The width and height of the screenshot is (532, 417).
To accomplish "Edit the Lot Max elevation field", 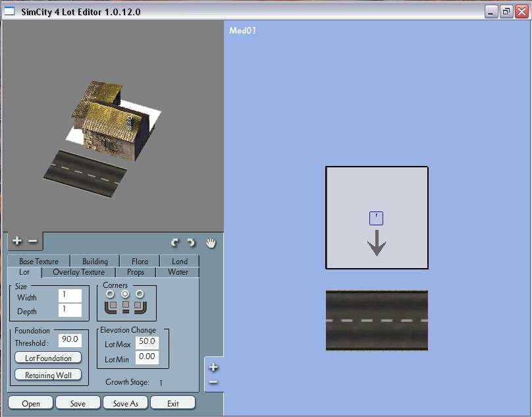I will coord(147,343).
